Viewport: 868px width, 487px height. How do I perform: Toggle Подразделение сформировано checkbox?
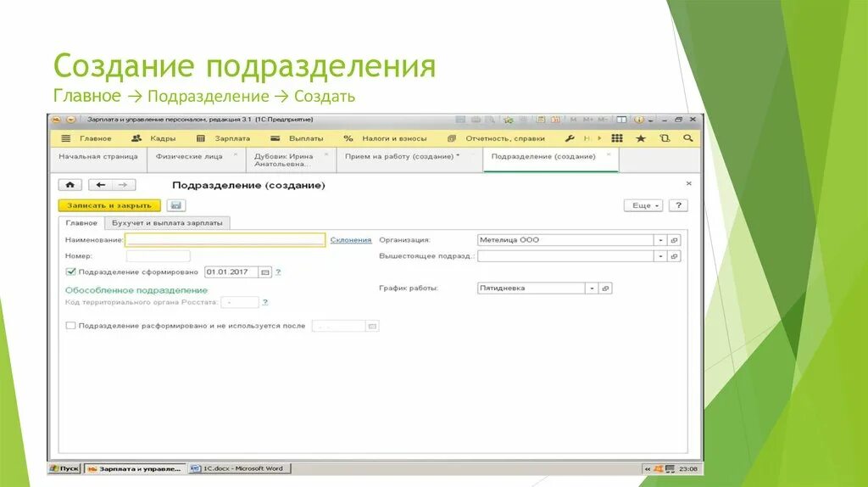click(x=70, y=272)
